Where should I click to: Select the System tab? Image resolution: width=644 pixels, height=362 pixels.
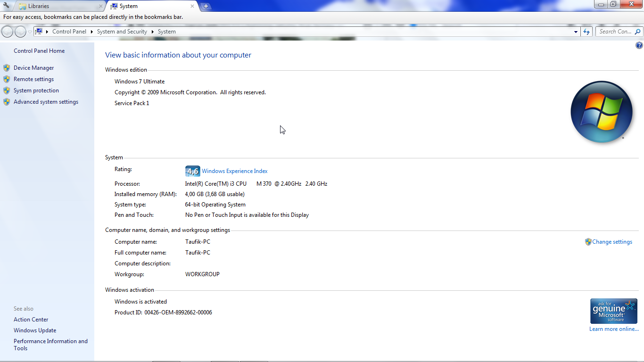(153, 6)
